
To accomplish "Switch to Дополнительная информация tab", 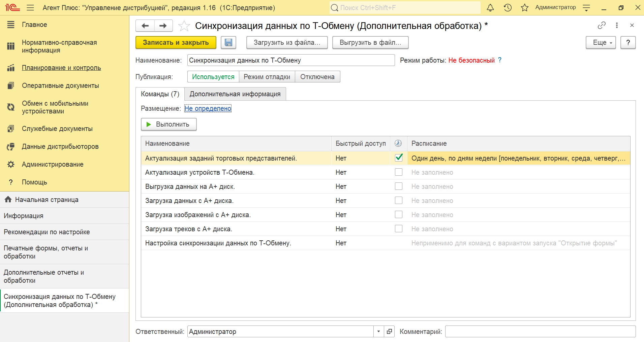I will [x=235, y=94].
